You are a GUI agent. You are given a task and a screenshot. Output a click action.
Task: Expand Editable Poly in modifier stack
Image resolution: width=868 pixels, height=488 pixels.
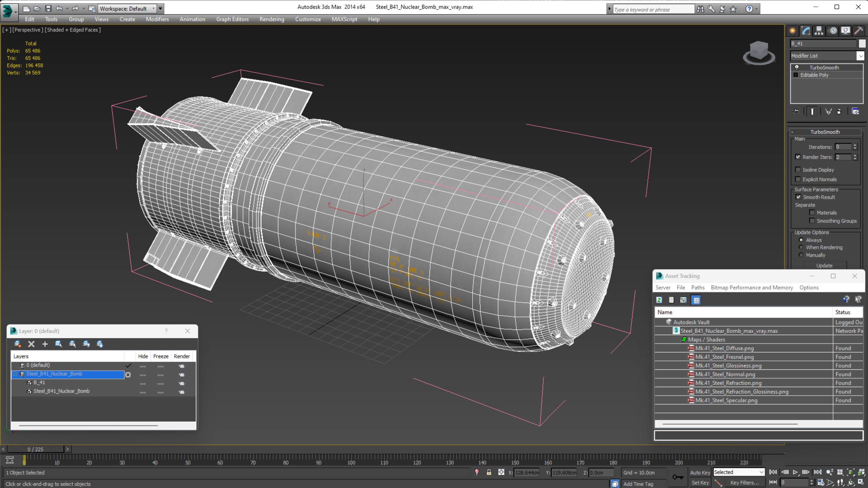click(796, 75)
